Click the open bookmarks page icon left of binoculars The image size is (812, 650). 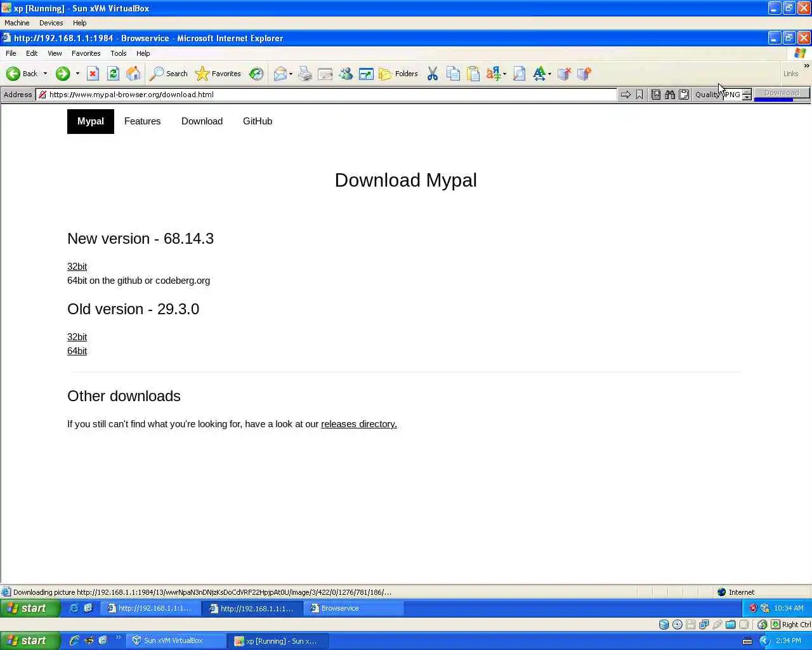(656, 95)
